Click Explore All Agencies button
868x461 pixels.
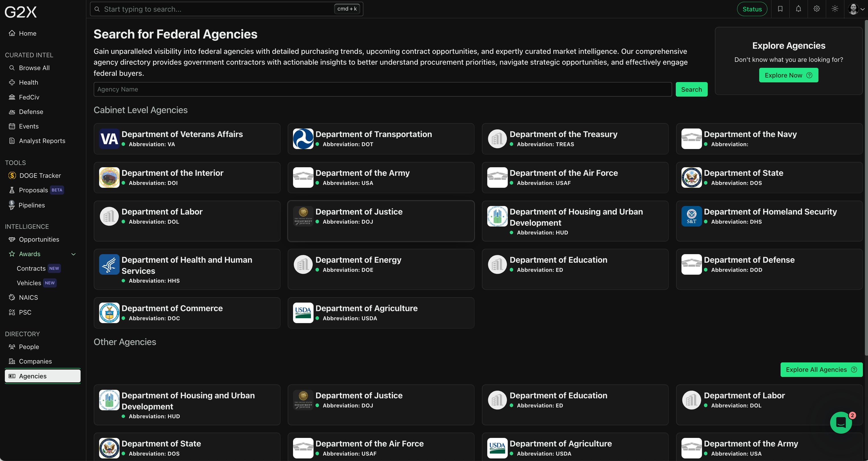[x=822, y=370]
